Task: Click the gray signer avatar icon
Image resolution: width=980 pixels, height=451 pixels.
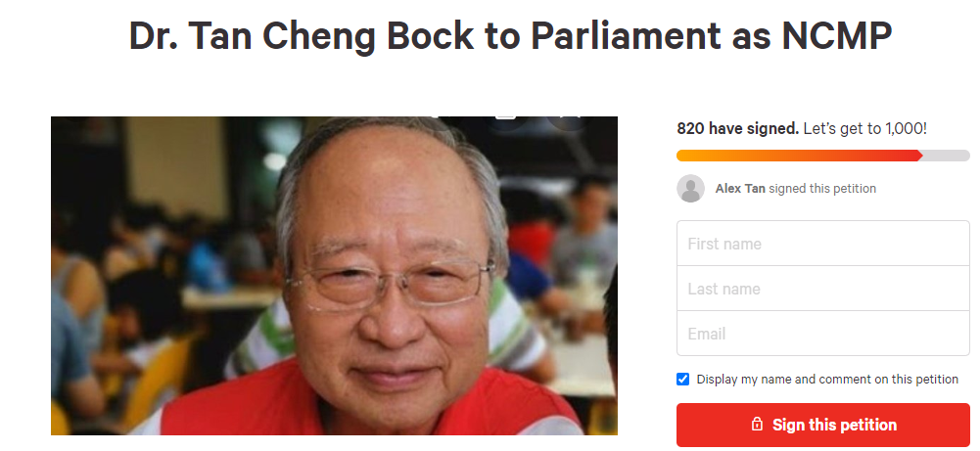Action: tap(690, 188)
